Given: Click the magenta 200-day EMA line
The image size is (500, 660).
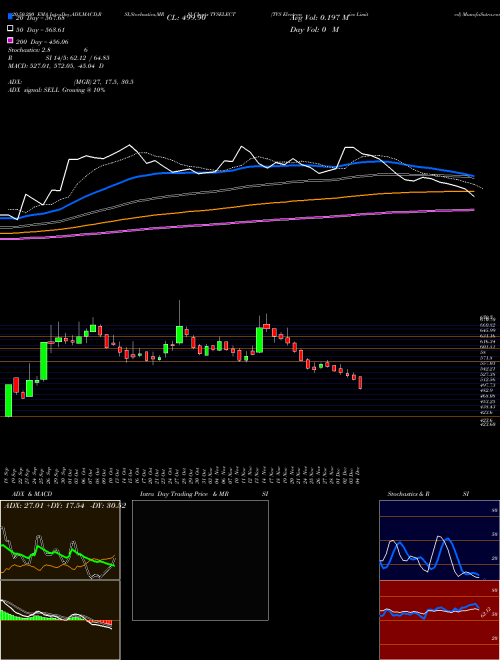Looking at the screenshot, I should 236,224.
